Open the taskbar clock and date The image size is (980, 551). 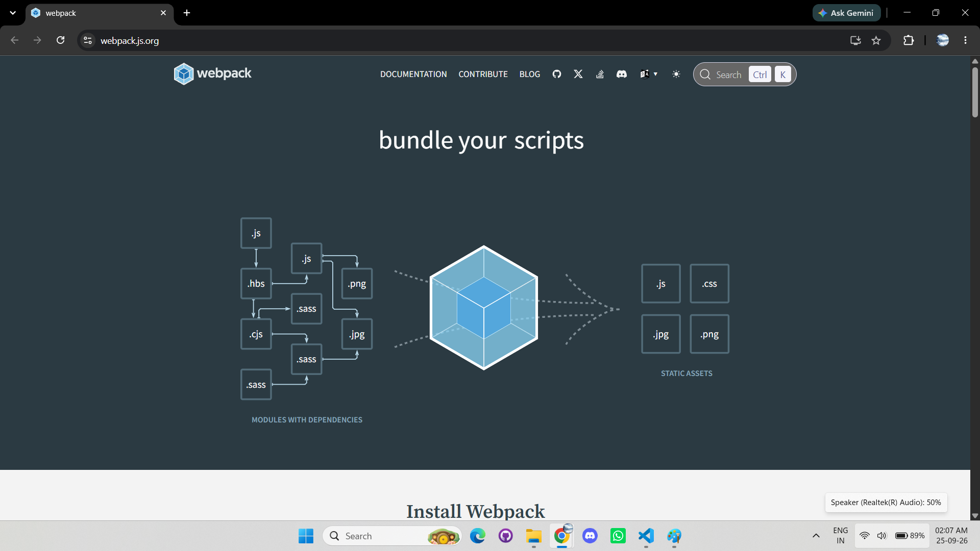click(951, 536)
